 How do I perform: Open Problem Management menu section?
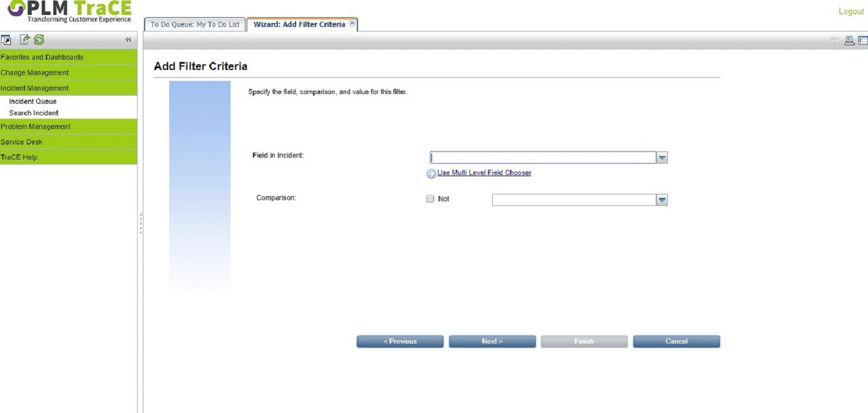[69, 127]
